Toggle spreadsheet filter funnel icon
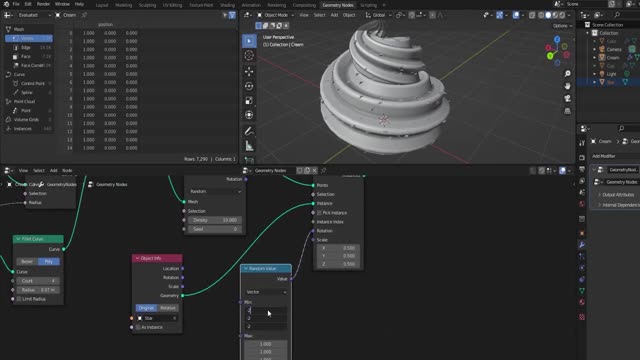640x360 pixels. tap(232, 15)
